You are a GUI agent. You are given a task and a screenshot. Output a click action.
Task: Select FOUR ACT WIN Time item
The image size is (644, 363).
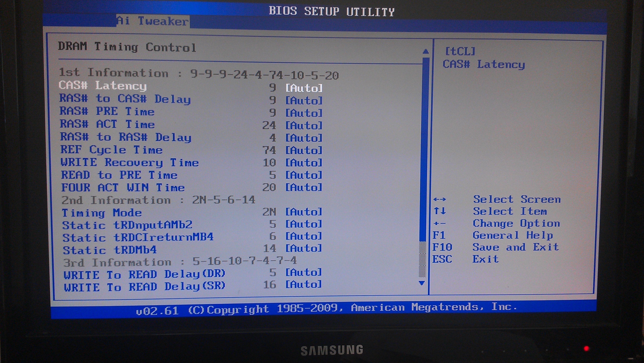click(123, 187)
